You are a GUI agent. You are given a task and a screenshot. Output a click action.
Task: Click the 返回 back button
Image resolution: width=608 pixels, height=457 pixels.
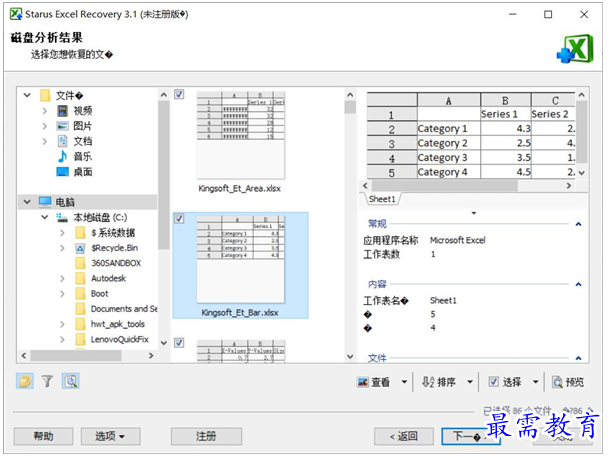point(404,436)
